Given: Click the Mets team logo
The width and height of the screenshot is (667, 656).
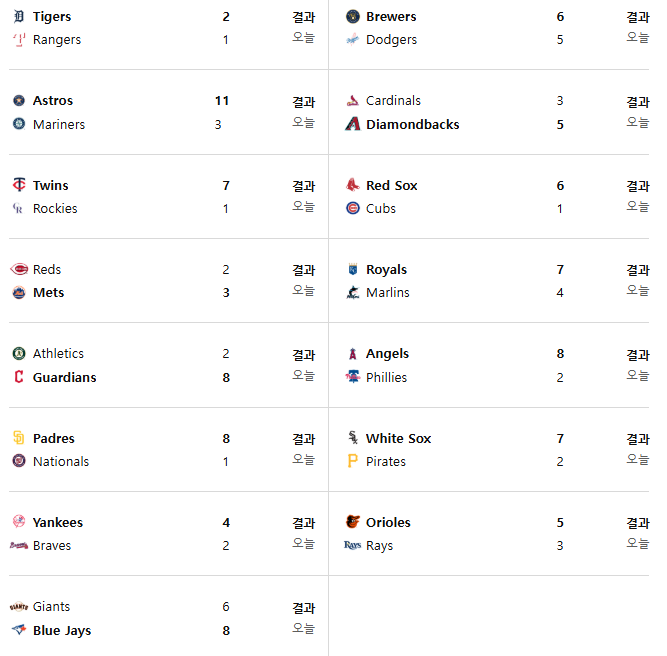Looking at the screenshot, I should (x=19, y=292).
